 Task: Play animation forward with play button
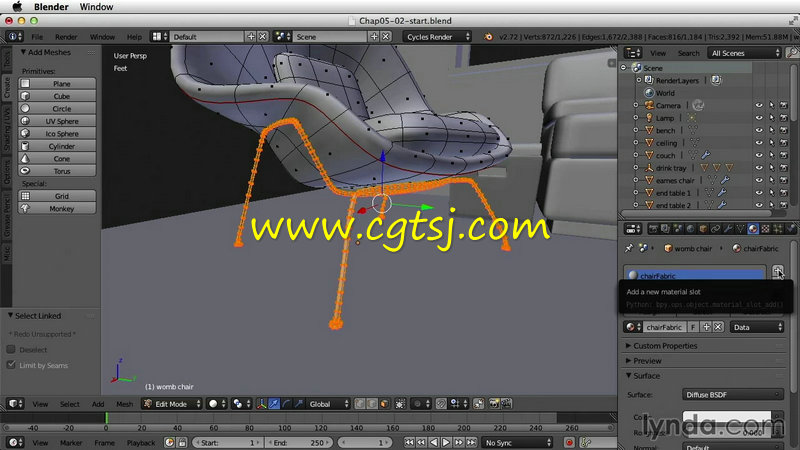point(446,442)
